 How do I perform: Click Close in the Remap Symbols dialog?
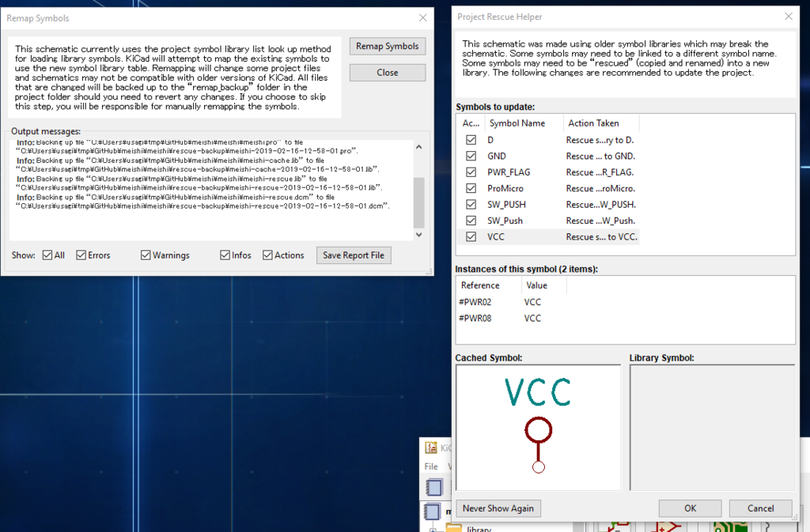pos(388,73)
